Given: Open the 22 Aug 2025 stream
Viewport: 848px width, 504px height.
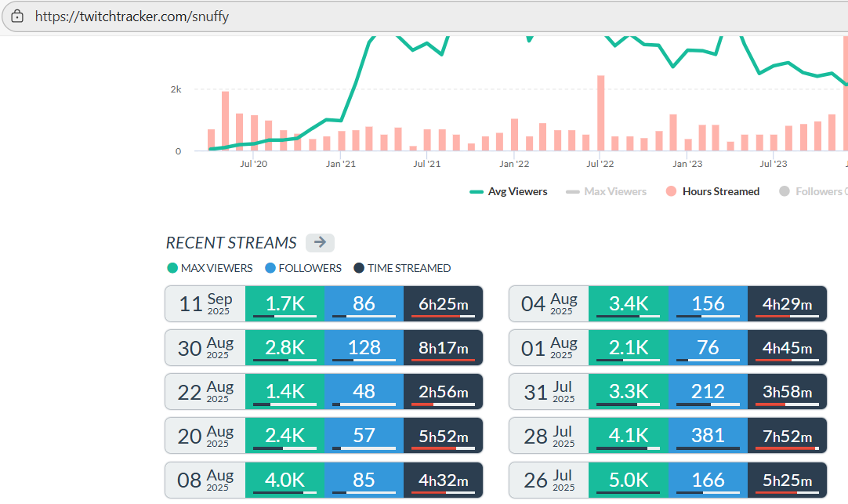Looking at the screenshot, I should [324, 391].
